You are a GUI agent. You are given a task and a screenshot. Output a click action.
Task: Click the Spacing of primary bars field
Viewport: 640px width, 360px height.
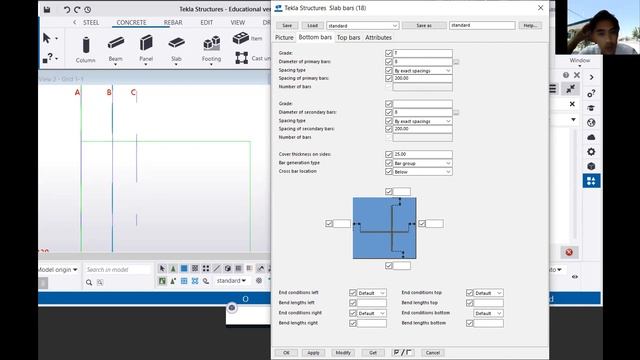coord(422,78)
